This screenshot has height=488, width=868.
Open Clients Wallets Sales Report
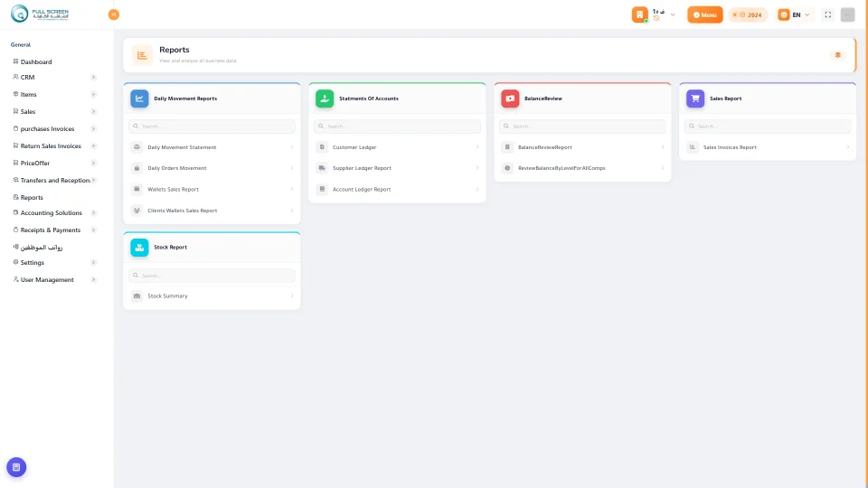[x=212, y=211]
